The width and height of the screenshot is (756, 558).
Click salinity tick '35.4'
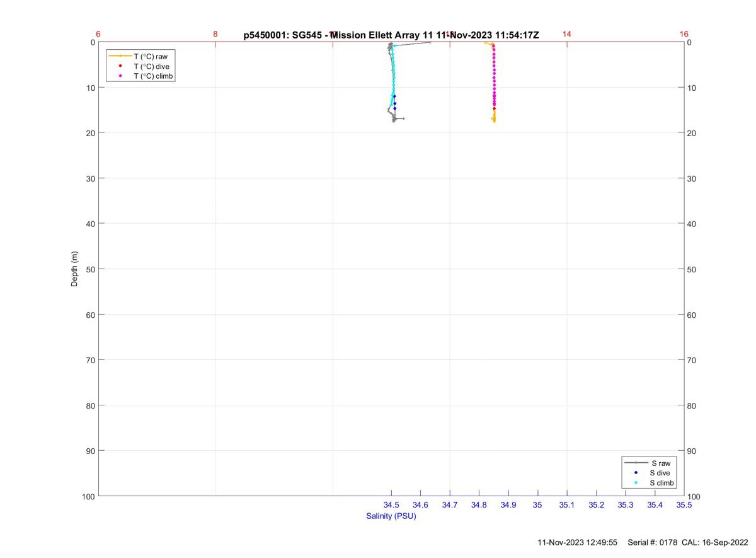(x=655, y=505)
